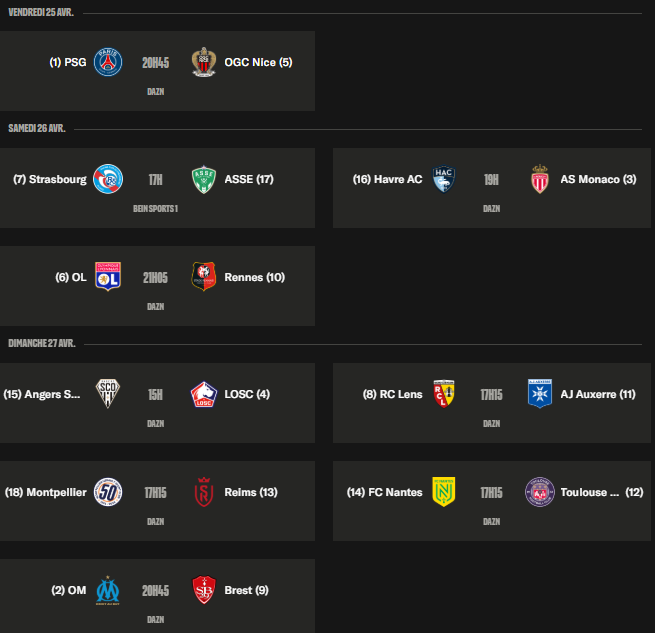Click BEIN SPORTS 1 broadcaster label
Viewport: 655px width, 633px height.
[155, 208]
